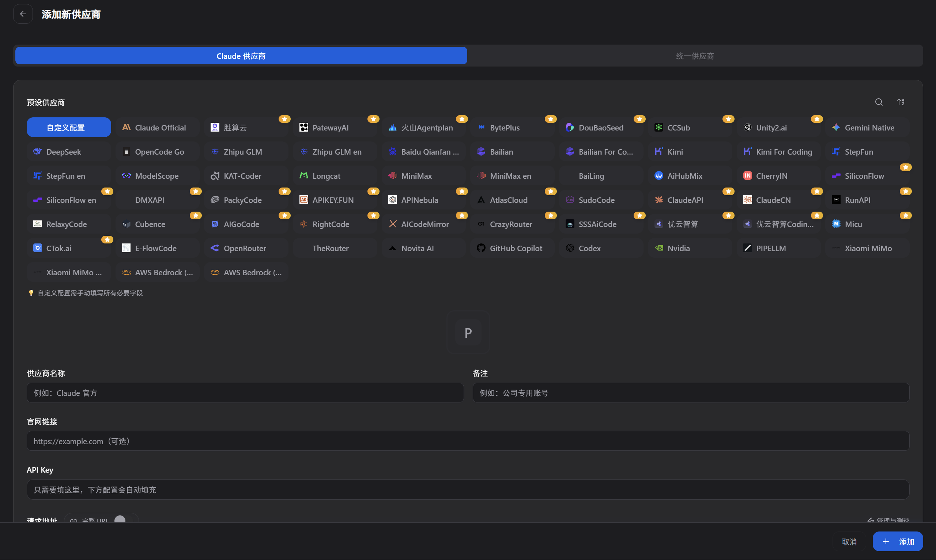This screenshot has width=936, height=560.
Task: Click the CCSub green logo
Action: coord(658,128)
